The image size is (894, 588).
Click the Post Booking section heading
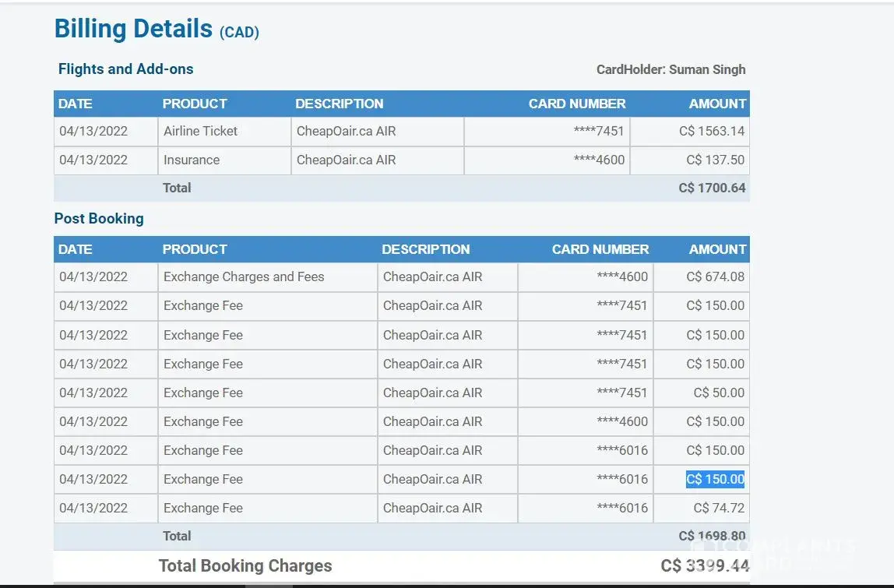coord(99,219)
